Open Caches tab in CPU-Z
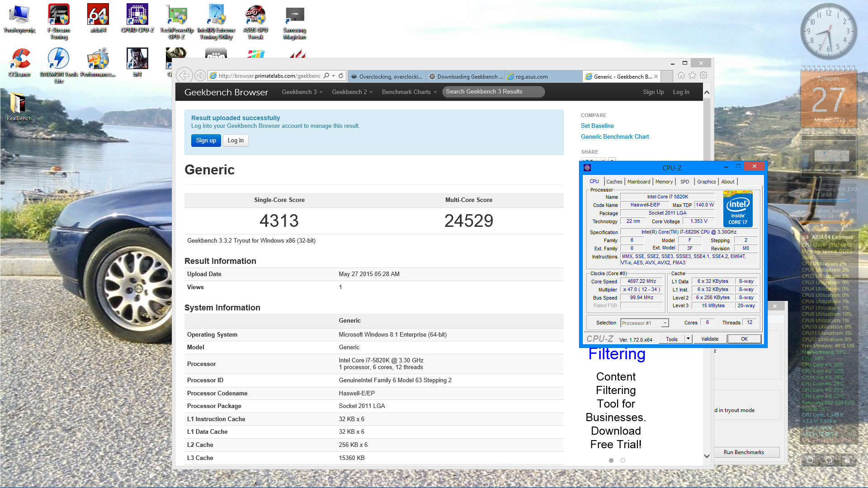 tap(614, 182)
